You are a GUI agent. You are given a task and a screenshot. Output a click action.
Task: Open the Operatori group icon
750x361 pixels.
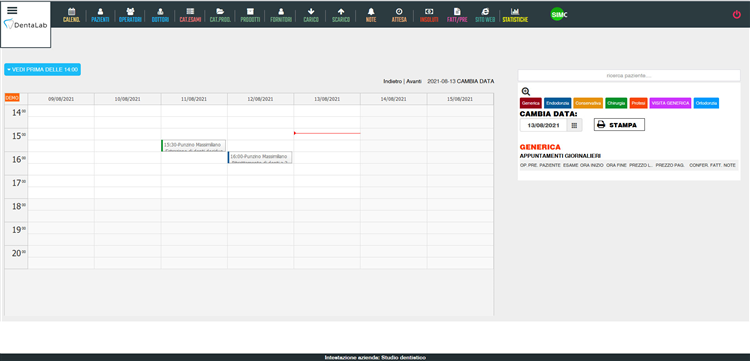pos(130,11)
